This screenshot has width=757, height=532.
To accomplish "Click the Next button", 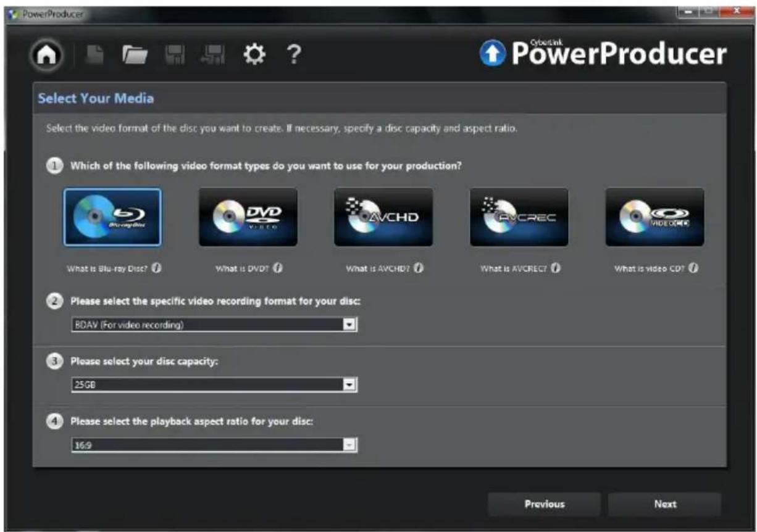I will (x=665, y=504).
